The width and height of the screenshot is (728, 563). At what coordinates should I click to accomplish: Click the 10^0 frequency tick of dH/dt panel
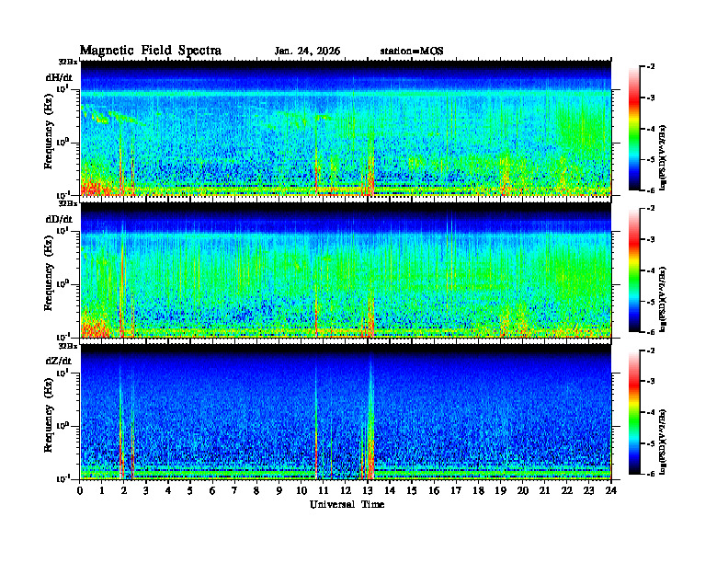tap(63, 143)
